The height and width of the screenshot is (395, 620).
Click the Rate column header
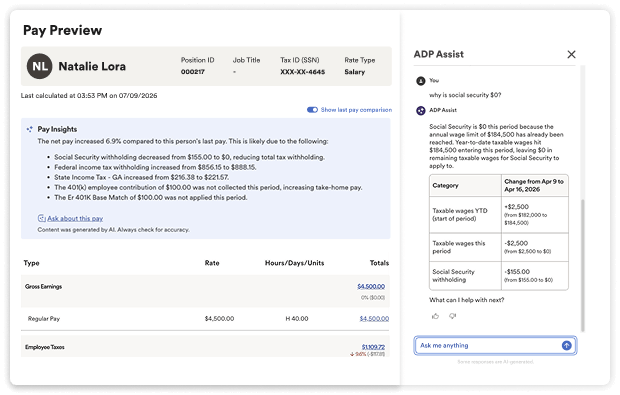(212, 263)
